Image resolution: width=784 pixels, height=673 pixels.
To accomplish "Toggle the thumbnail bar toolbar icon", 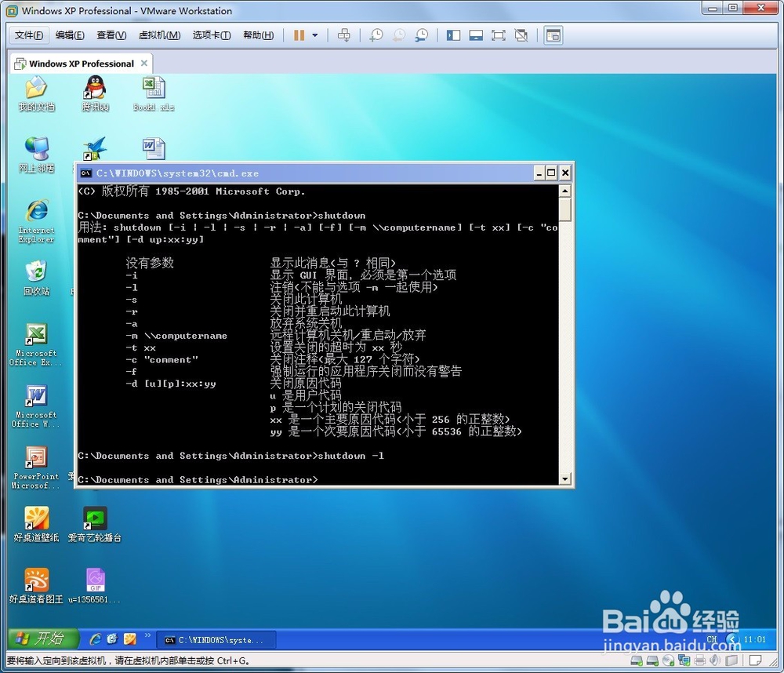I will pos(476,35).
